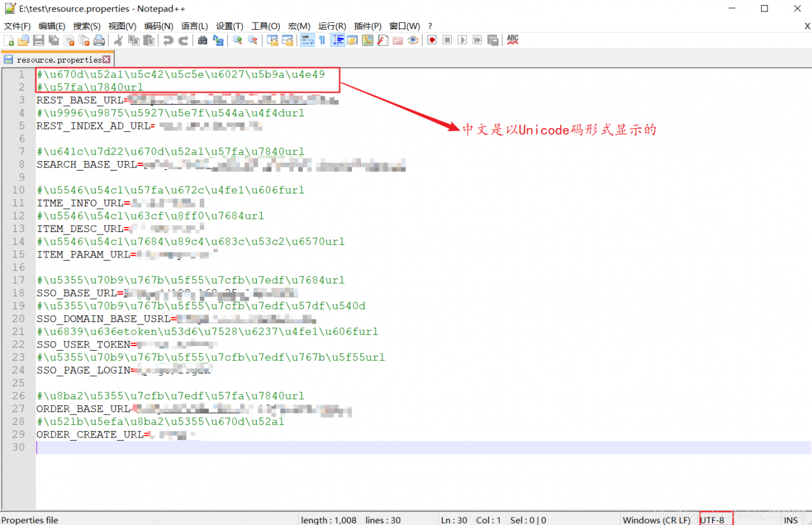Image resolution: width=812 pixels, height=525 pixels.
Task: Paste clipboard using the Paste toolbar icon
Action: [x=148, y=41]
